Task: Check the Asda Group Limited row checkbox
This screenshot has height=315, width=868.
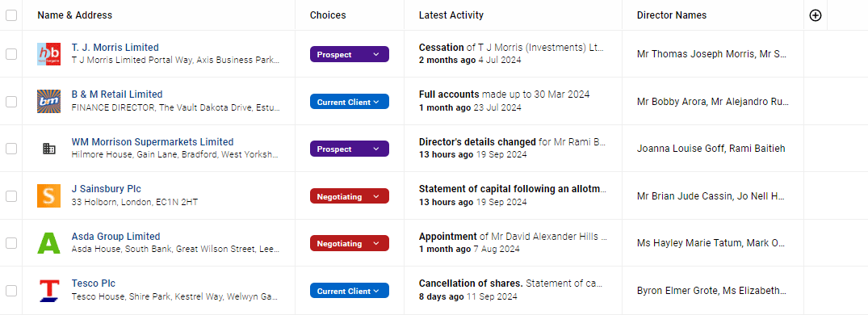Action: coord(11,243)
